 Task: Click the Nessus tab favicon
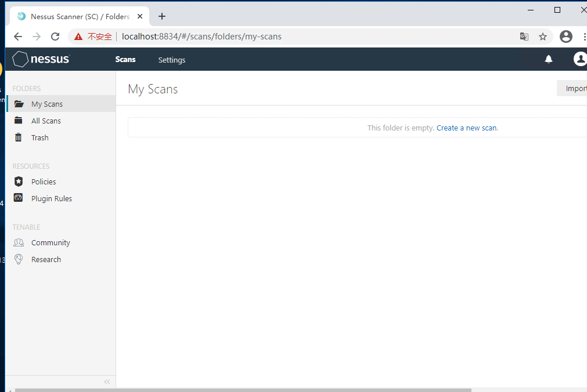[x=21, y=16]
